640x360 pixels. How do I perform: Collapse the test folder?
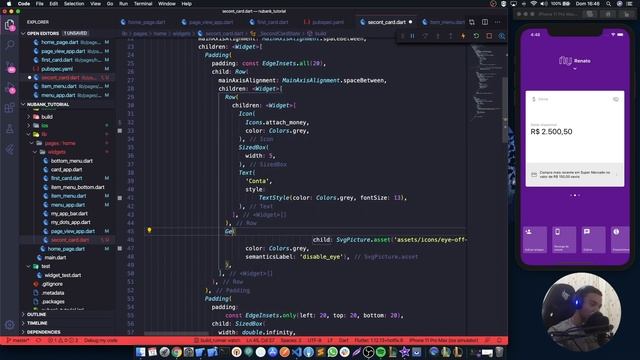(45, 266)
